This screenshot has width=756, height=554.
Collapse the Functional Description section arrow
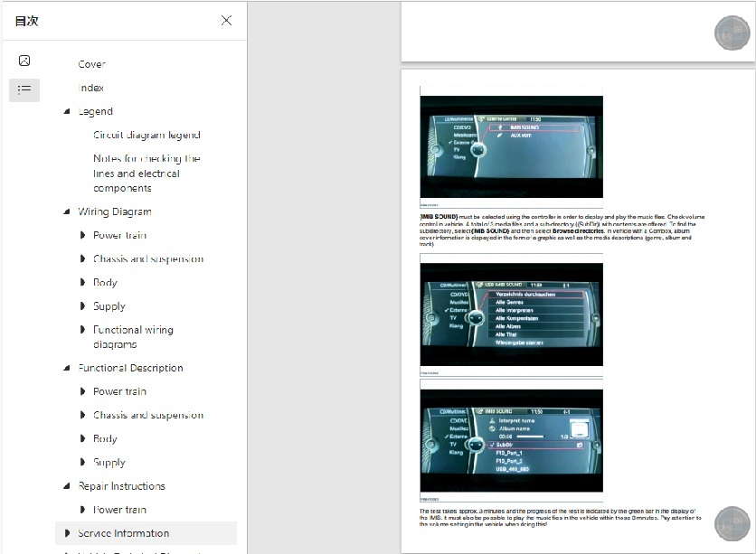tap(67, 368)
